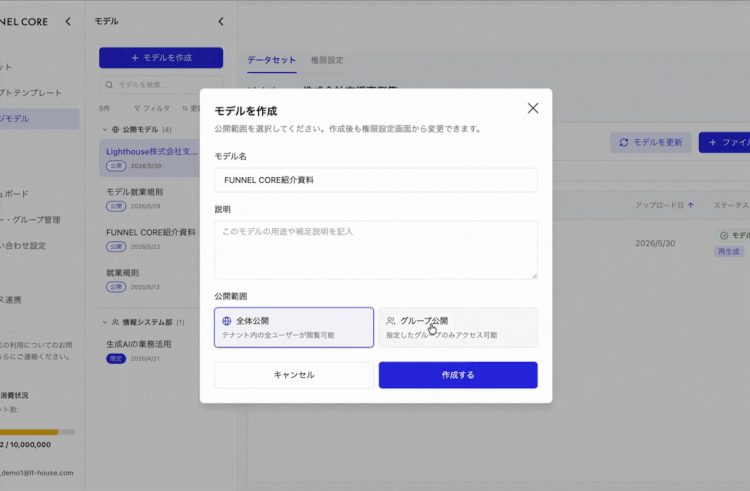Sort by アップロード日 arrow icon
Viewport: 750px width, 491px height.
pyautogui.click(x=691, y=205)
